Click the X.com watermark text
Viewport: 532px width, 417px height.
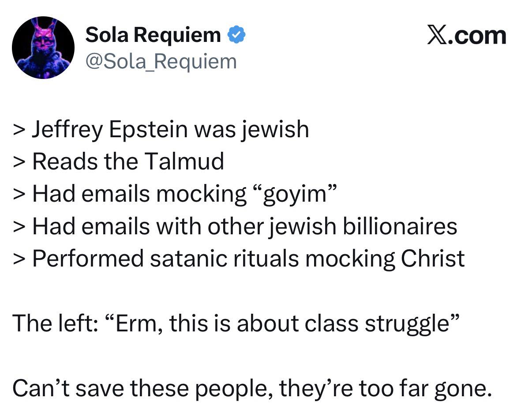(467, 35)
